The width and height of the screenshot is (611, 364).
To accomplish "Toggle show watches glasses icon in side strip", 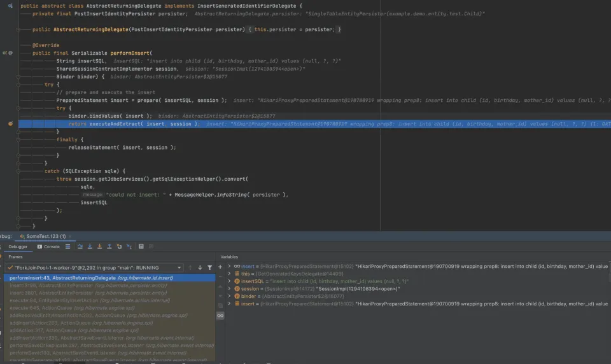I will tap(220, 316).
